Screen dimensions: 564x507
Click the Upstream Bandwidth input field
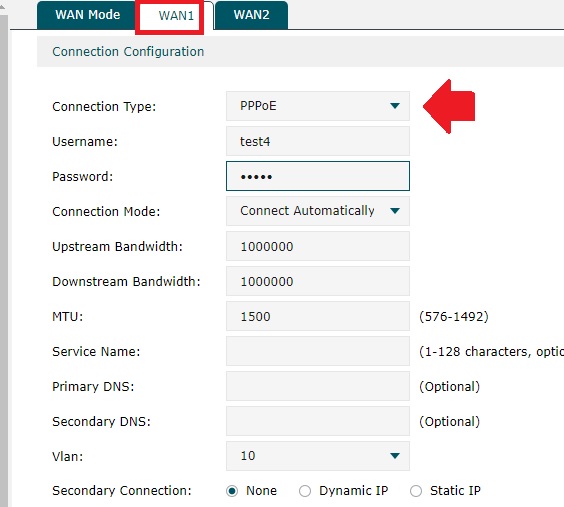(x=318, y=246)
